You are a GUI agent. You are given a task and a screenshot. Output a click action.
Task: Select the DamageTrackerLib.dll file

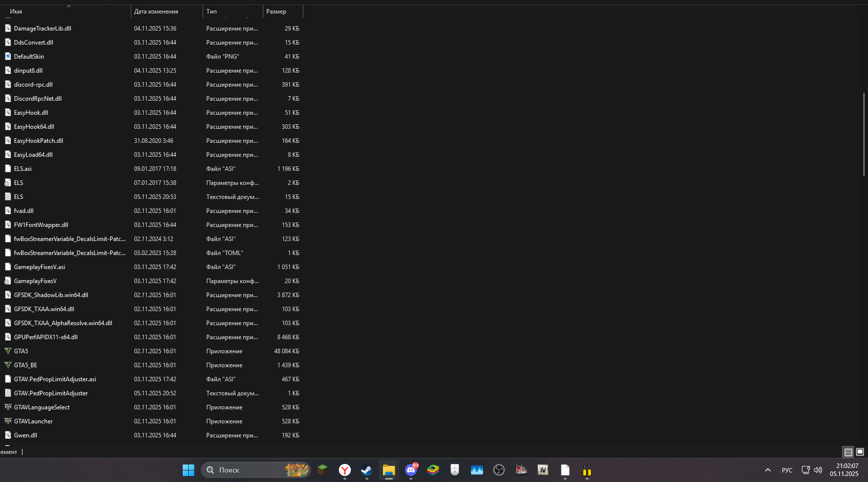click(43, 29)
